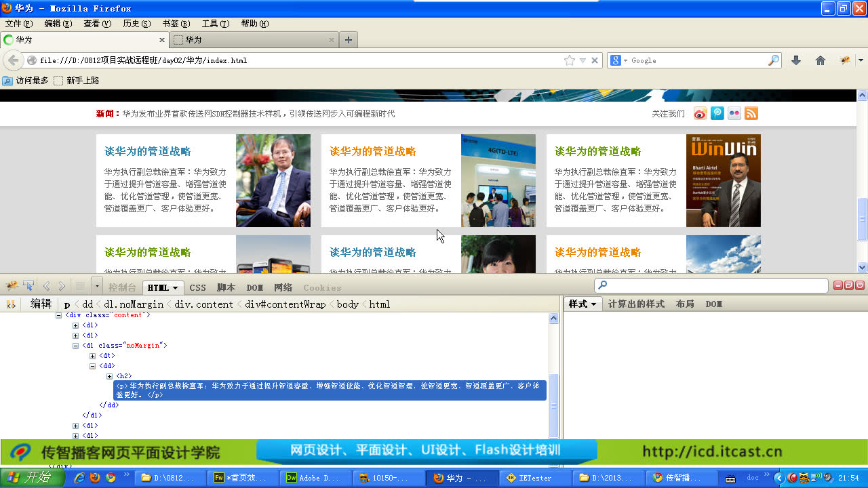Toggle the Firebug command line popup icon
868x488 pixels.
point(81,287)
